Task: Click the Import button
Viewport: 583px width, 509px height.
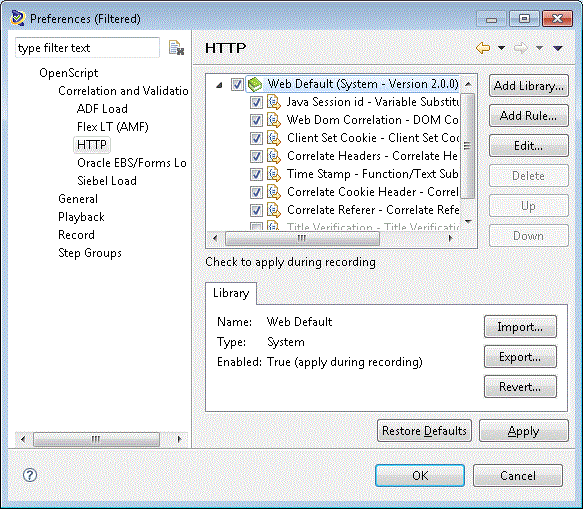Action: tap(520, 327)
